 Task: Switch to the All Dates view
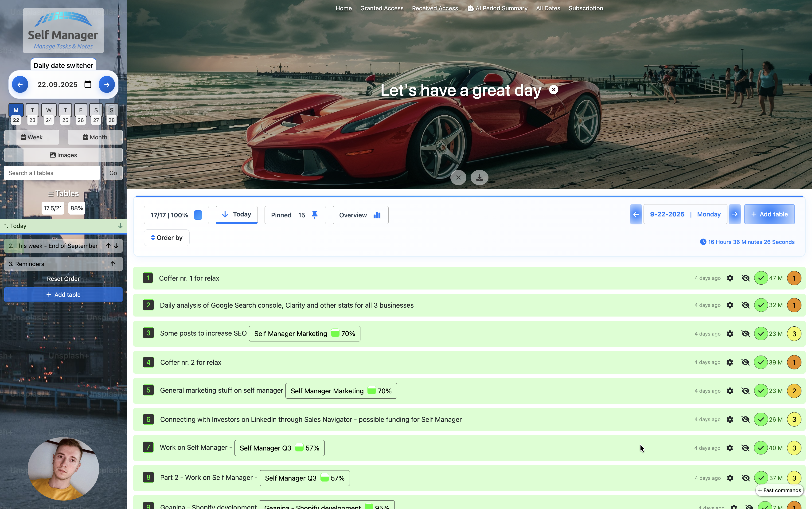pos(548,8)
